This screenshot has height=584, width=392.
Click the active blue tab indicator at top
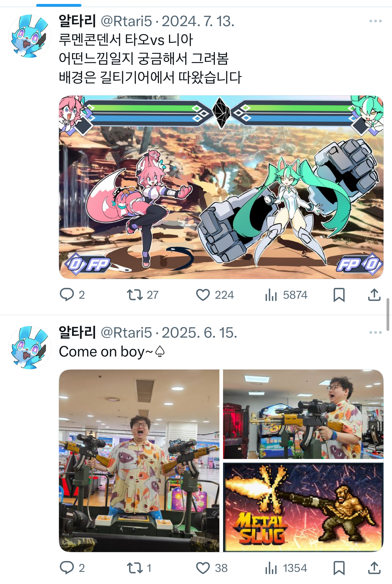tap(59, 5)
